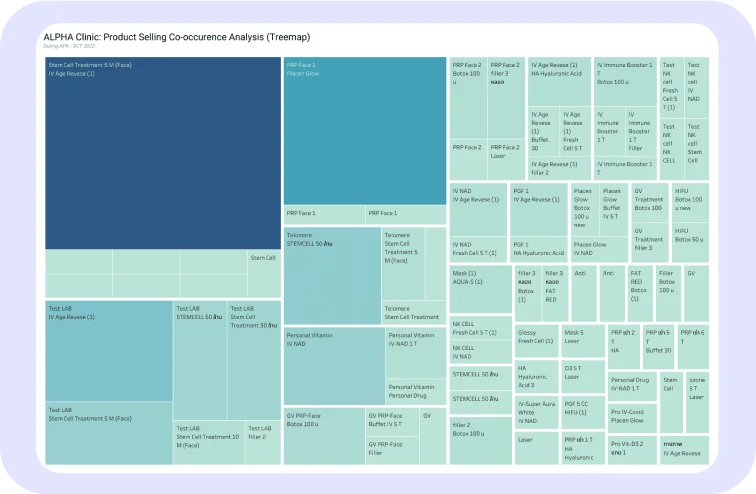The height and width of the screenshot is (494, 756).
Task: Click the Pro Vit-D3 2 cell
Action: [632, 450]
